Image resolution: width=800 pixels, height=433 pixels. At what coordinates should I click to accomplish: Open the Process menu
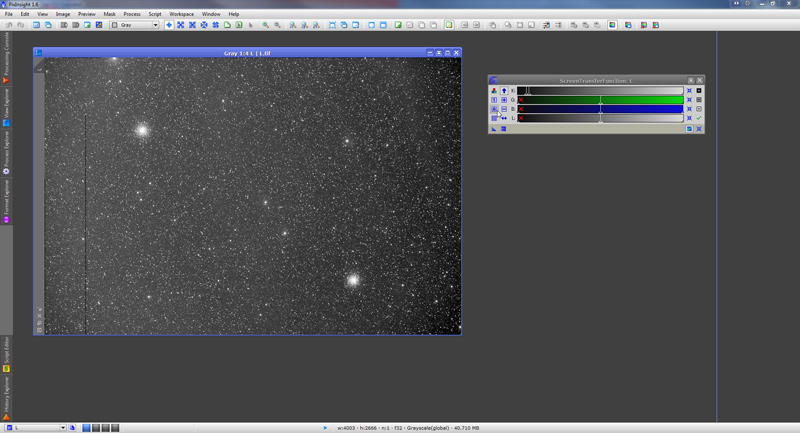pyautogui.click(x=132, y=14)
